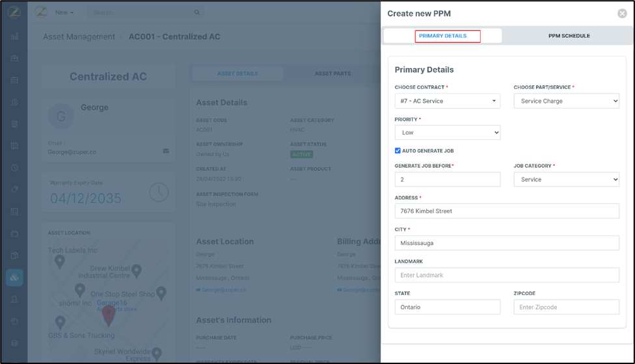Open the bar chart dashboard icon in sidebar

click(x=14, y=36)
